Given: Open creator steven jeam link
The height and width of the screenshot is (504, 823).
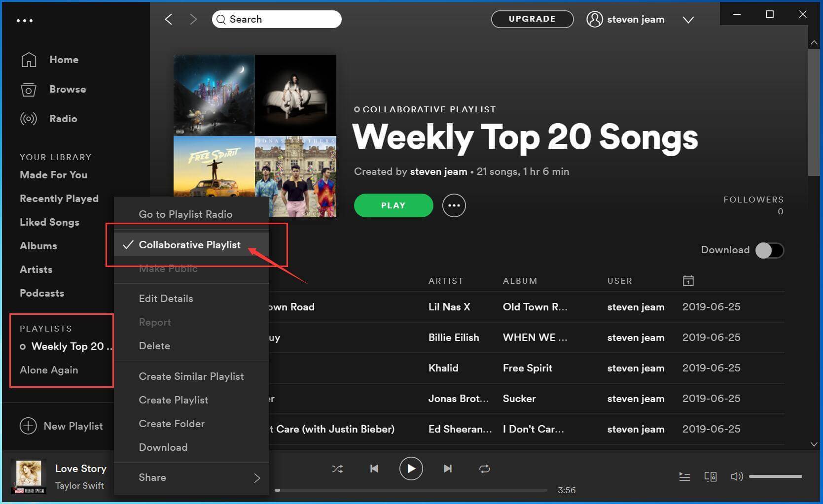Looking at the screenshot, I should pos(438,171).
